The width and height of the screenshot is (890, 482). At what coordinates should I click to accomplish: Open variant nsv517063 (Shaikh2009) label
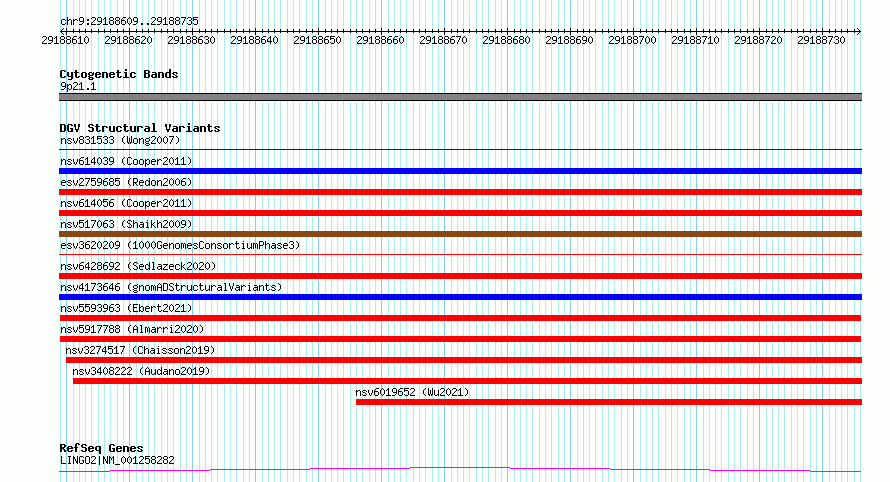tap(126, 224)
